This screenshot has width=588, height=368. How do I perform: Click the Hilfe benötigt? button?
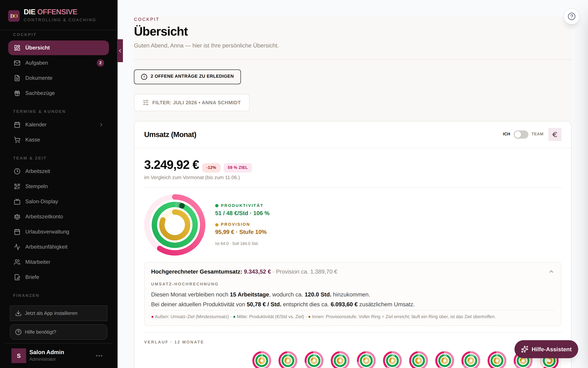[x=59, y=332]
